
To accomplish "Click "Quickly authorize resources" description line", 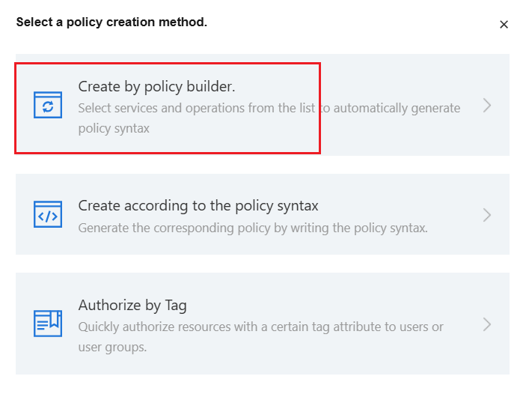I will click(260, 327).
